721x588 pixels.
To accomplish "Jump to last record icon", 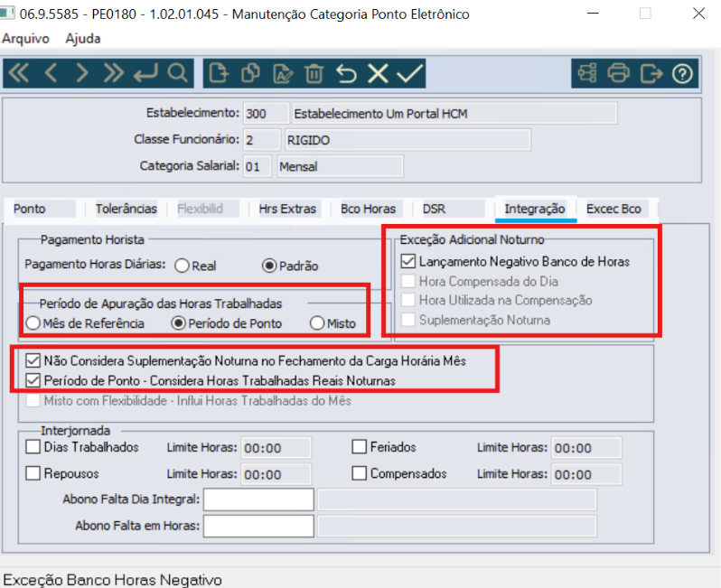I will point(114,73).
